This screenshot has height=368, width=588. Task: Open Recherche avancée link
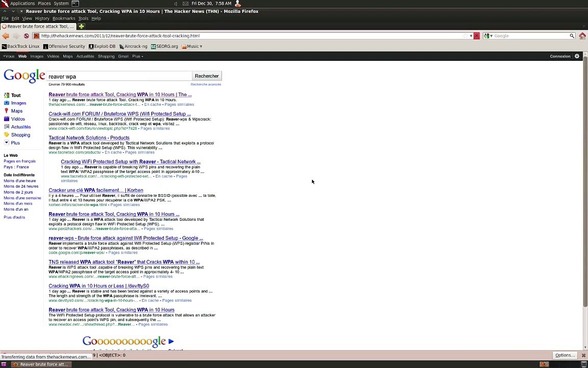pos(206,84)
